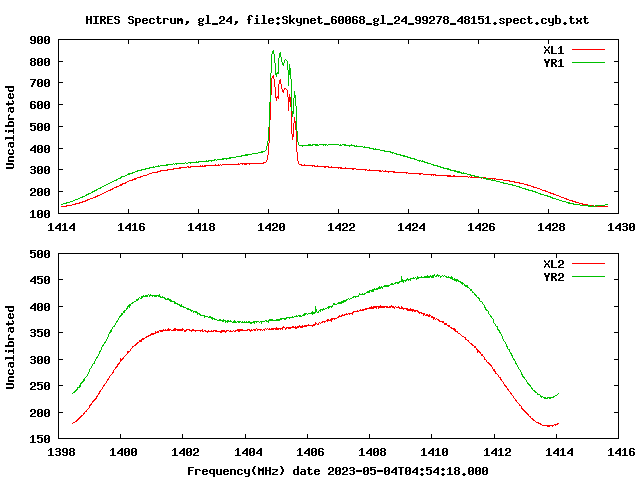Click the 800 y-axis tick label
640x480 pixels.
pyautogui.click(x=40, y=62)
